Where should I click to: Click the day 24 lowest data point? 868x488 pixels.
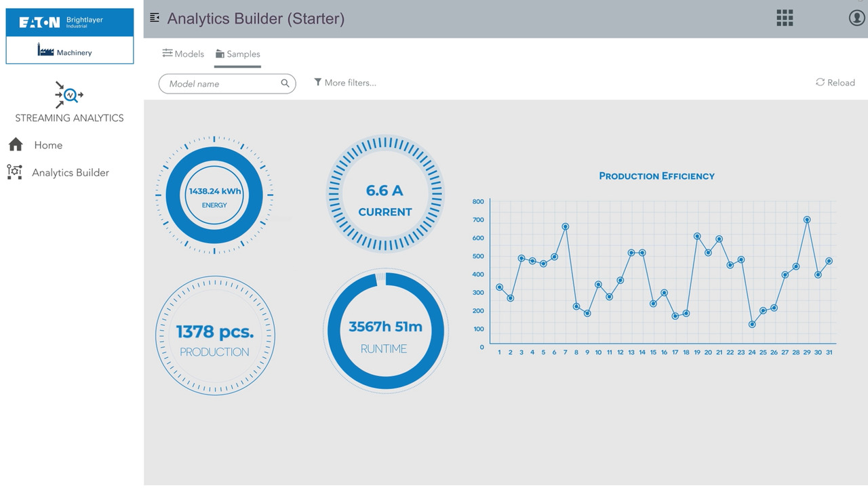pos(752,325)
